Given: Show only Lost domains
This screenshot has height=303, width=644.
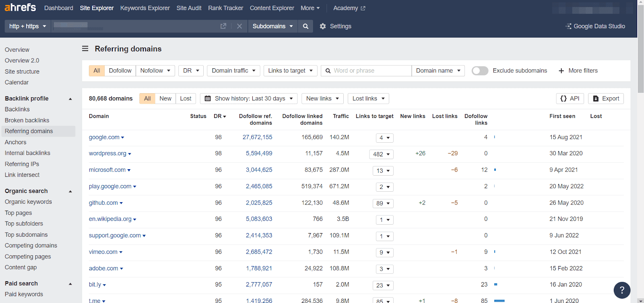Looking at the screenshot, I should tap(186, 98).
